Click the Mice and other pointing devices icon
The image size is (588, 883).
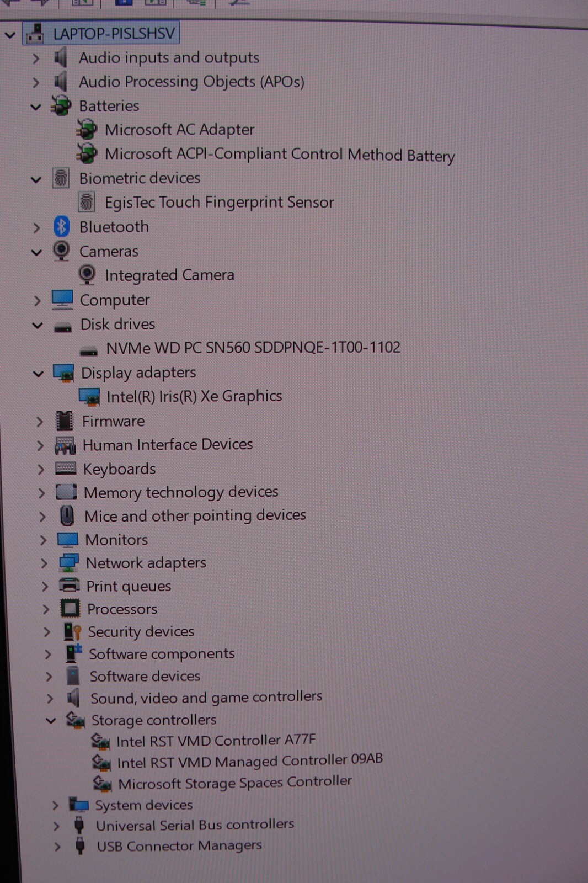(67, 516)
